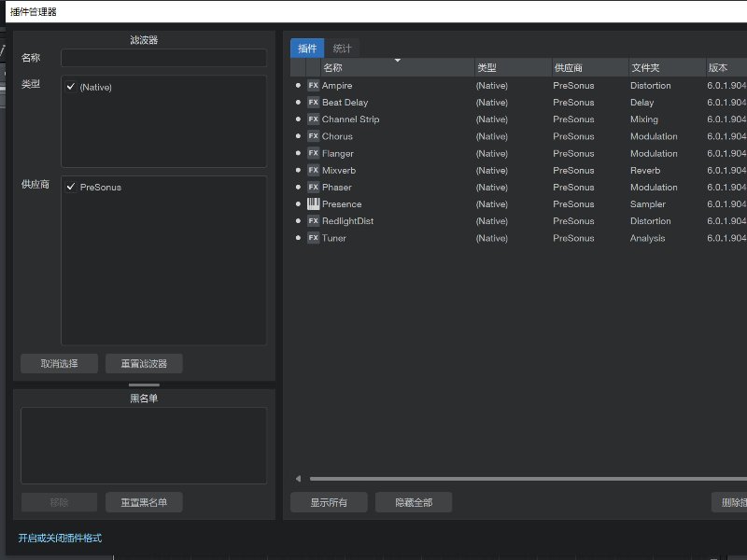Select the 插件 tab

coord(307,49)
